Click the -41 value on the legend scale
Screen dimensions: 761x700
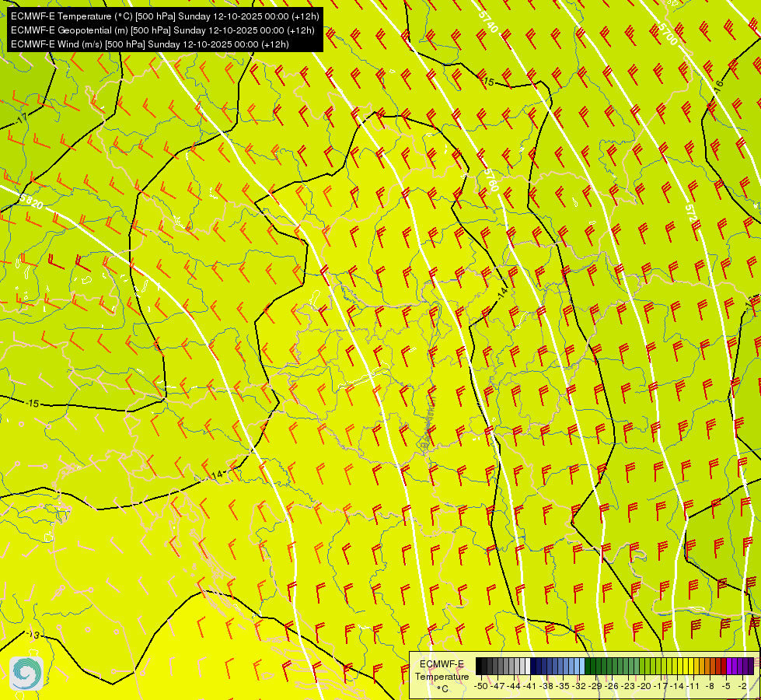(x=530, y=687)
